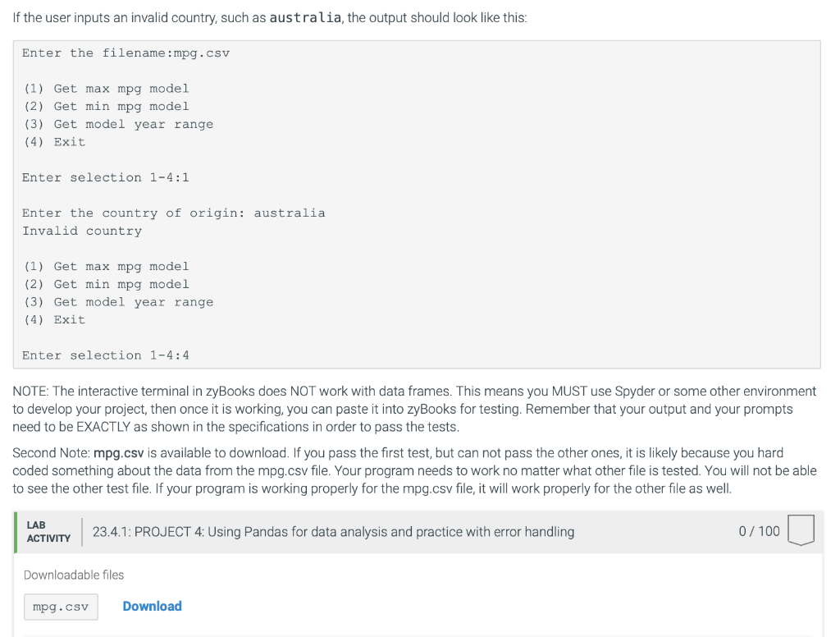Image resolution: width=840 pixels, height=637 pixels.
Task: Click the 'Enter the filename:mpg.csv' code line
Action: [126, 53]
